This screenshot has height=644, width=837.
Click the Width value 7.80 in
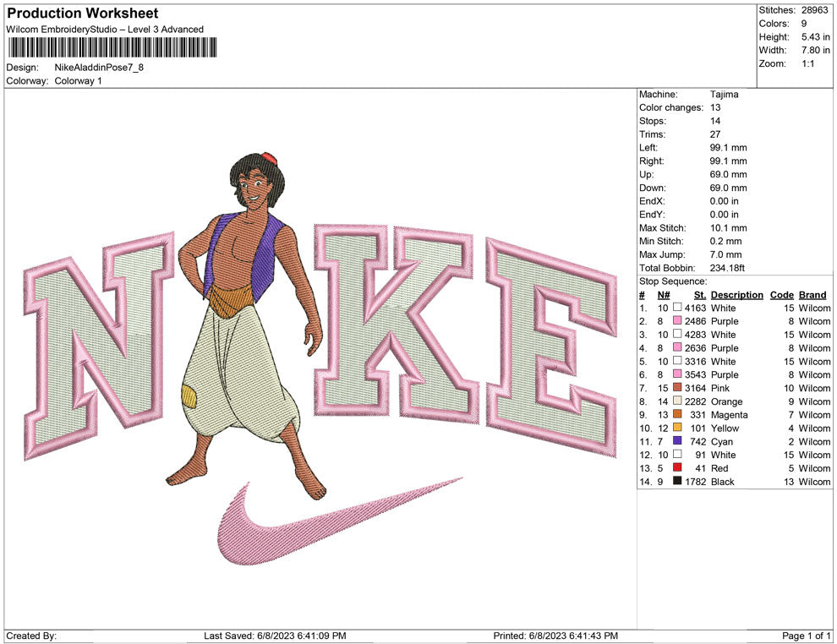point(816,50)
